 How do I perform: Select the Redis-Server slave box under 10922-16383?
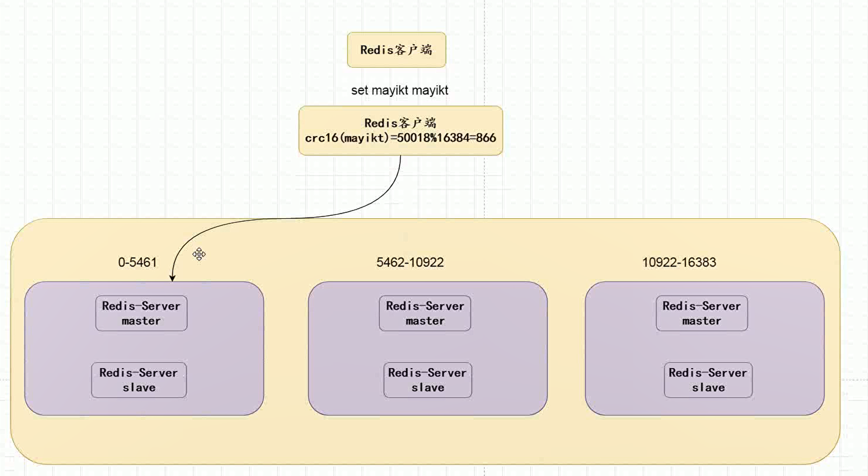pyautogui.click(x=708, y=380)
